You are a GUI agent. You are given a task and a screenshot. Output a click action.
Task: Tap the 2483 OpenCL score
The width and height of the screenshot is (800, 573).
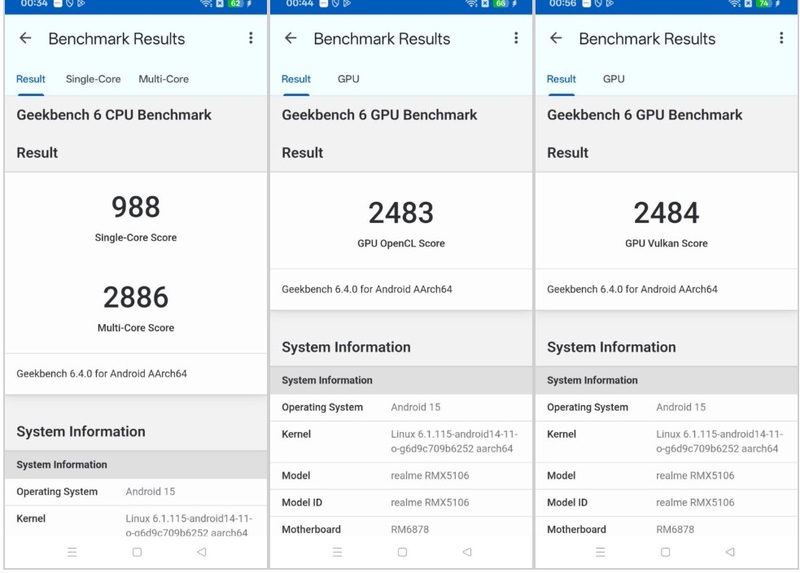(x=401, y=213)
